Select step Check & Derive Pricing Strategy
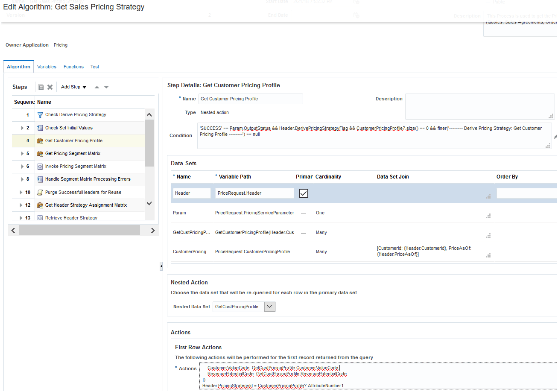558x392 pixels. (78, 115)
